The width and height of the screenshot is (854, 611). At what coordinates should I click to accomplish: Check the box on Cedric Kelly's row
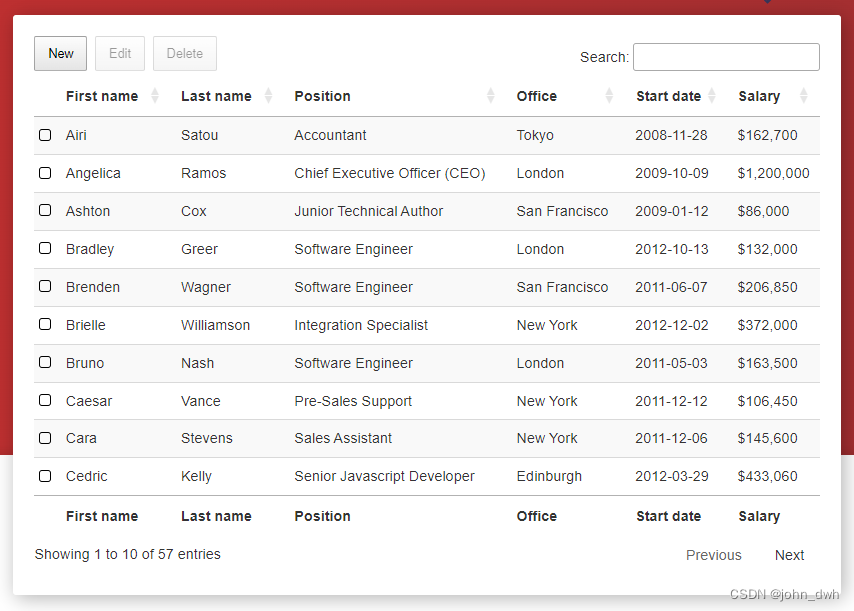[x=45, y=476]
